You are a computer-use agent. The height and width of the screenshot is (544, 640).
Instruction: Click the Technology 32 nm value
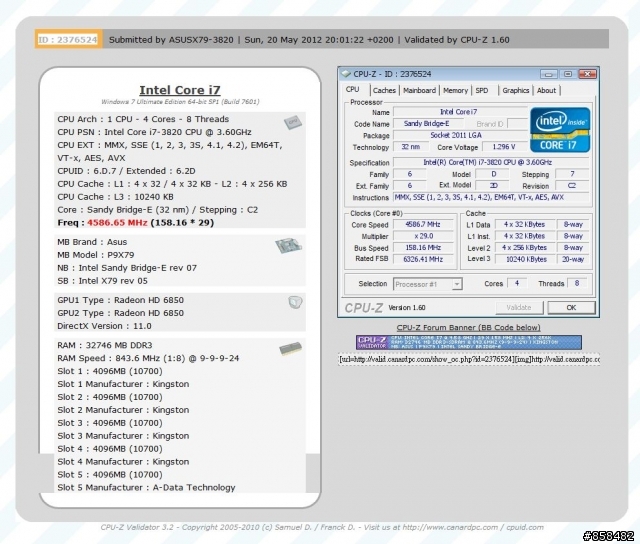(411, 147)
